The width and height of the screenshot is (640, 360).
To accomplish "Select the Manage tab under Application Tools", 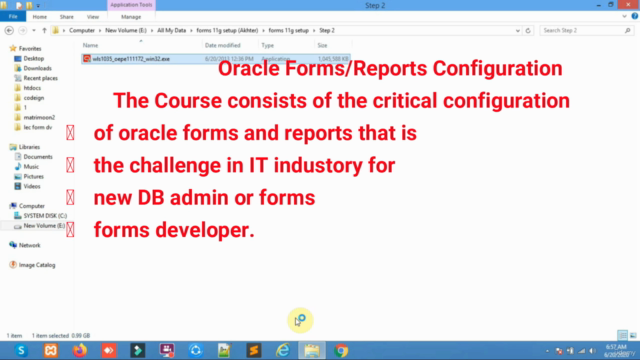I will 131,17.
